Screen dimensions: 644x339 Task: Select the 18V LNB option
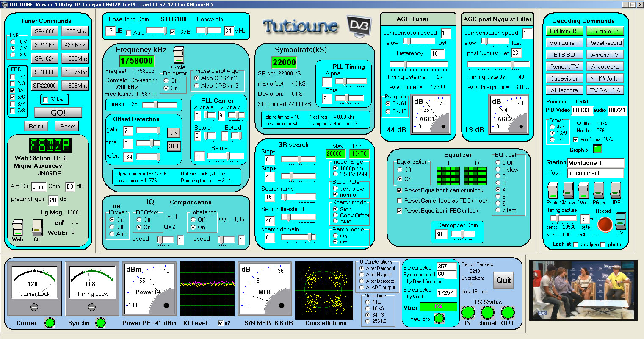point(13,55)
